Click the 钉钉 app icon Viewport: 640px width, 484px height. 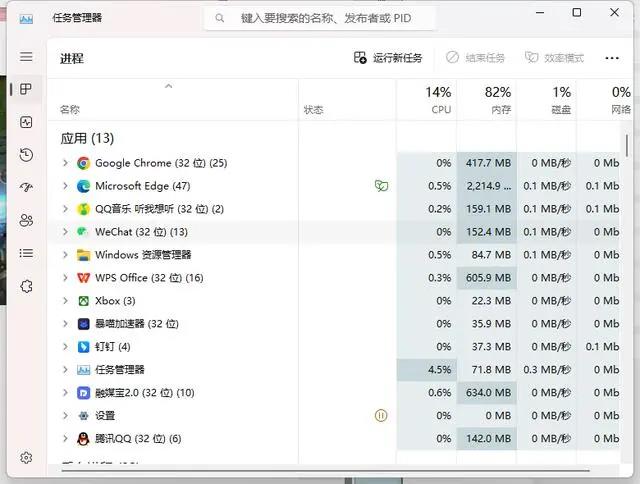point(83,347)
